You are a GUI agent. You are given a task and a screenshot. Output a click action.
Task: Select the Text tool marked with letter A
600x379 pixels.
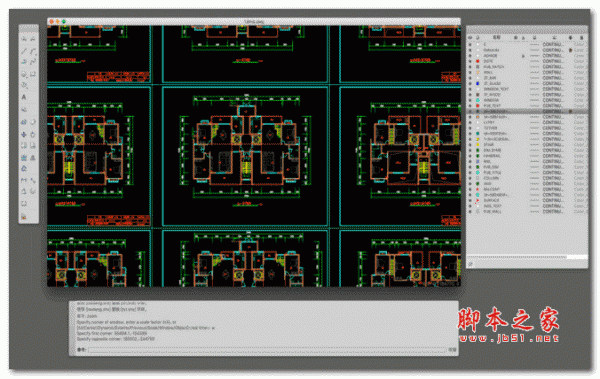coord(24,97)
